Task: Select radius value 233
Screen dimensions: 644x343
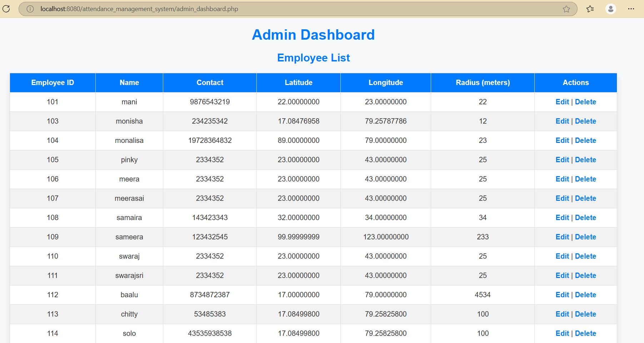Action: pyautogui.click(x=483, y=237)
